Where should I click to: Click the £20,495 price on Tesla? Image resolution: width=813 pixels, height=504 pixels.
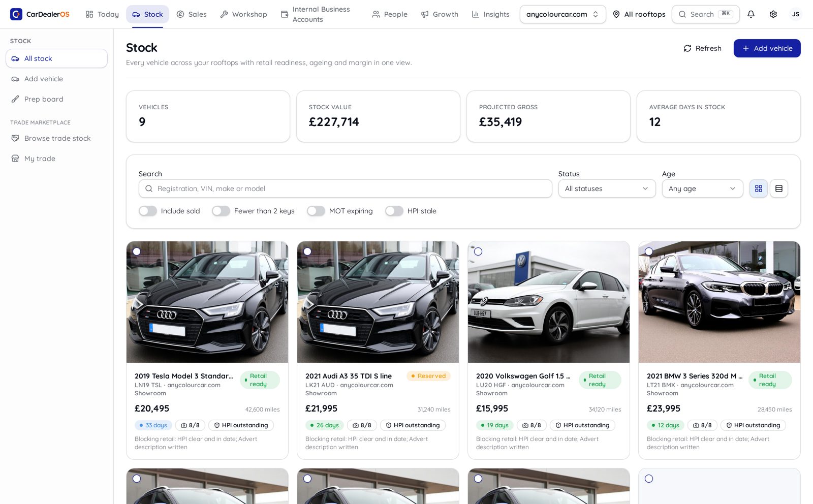(x=152, y=408)
